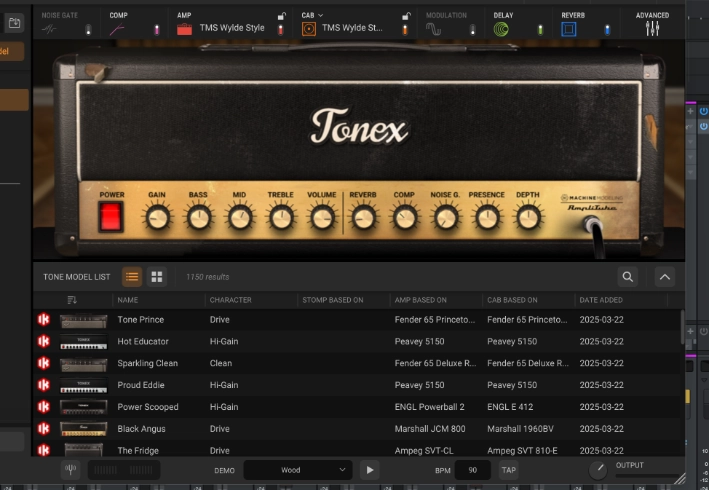Open the Compressor curve icon
Image resolution: width=709 pixels, height=490 pixels.
point(117,30)
